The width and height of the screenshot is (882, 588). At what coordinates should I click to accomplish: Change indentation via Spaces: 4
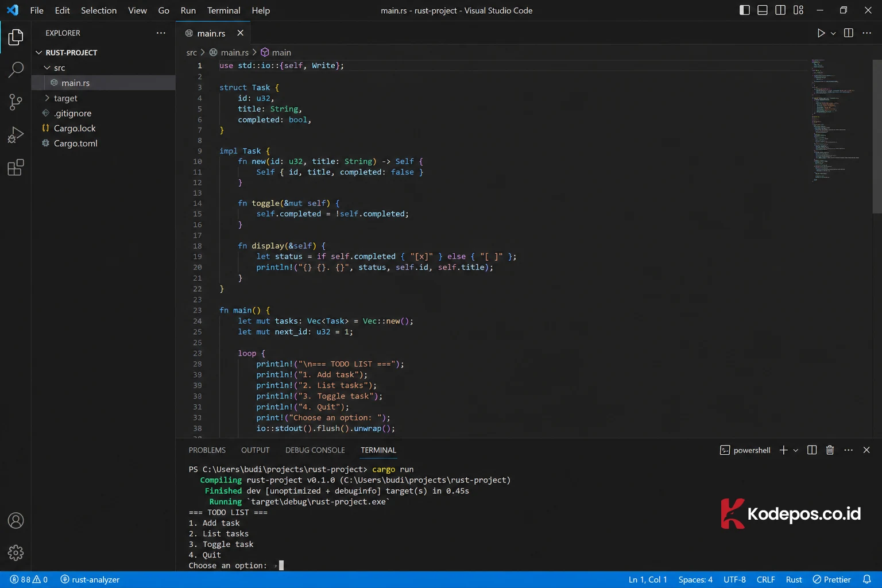tap(695, 579)
